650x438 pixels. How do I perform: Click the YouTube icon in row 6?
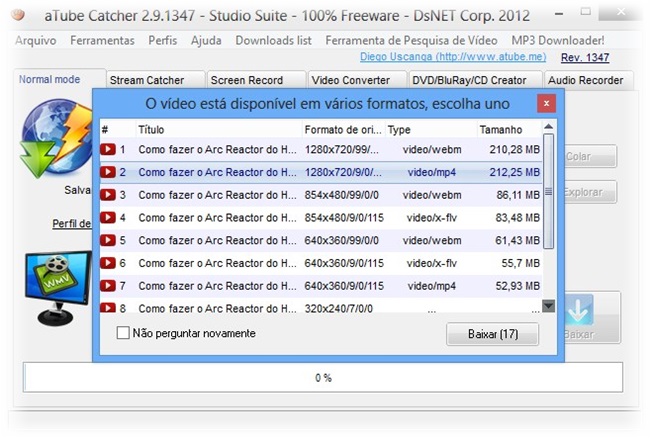[108, 263]
